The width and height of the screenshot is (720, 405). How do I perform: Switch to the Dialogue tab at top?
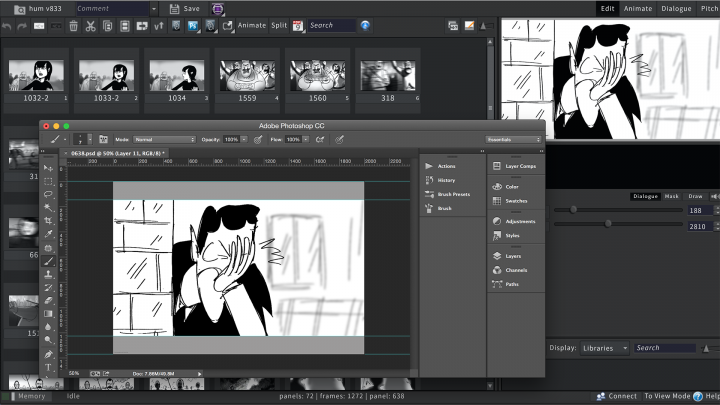[676, 8]
